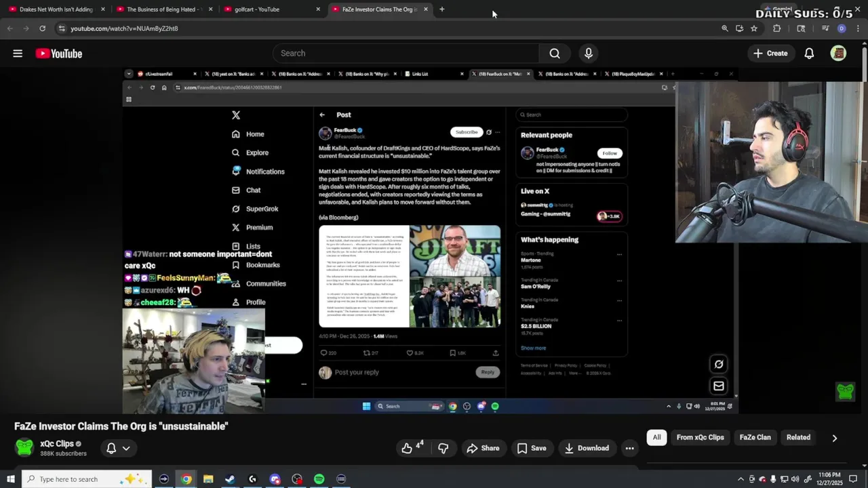The image size is (868, 488).
Task: Dislike the video with thumbs down
Action: tap(443, 448)
